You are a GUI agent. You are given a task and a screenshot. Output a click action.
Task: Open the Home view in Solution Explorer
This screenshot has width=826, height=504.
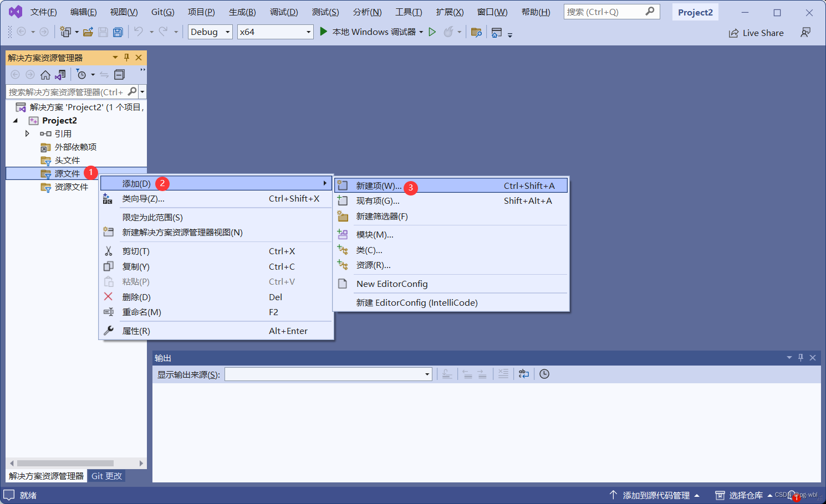point(45,74)
